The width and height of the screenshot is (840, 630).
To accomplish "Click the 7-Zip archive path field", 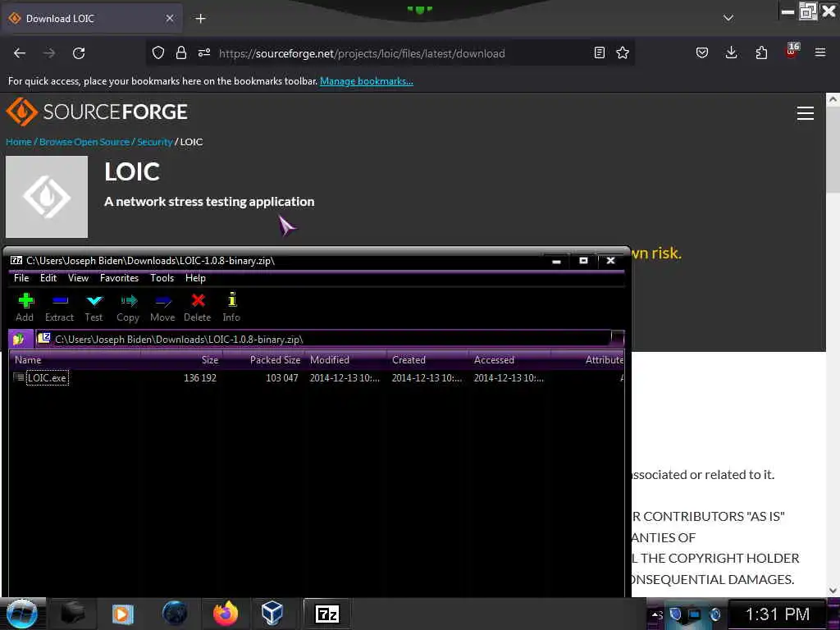I will [323, 339].
